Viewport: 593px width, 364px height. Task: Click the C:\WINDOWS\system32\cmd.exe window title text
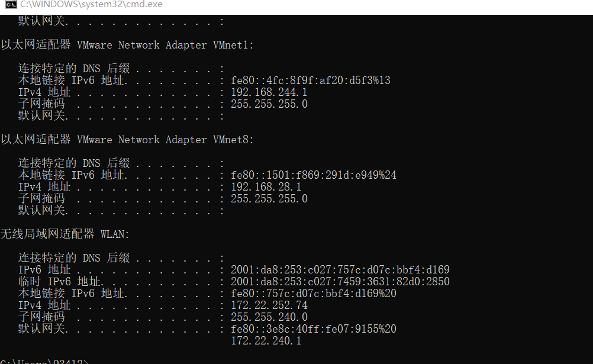tap(91, 5)
